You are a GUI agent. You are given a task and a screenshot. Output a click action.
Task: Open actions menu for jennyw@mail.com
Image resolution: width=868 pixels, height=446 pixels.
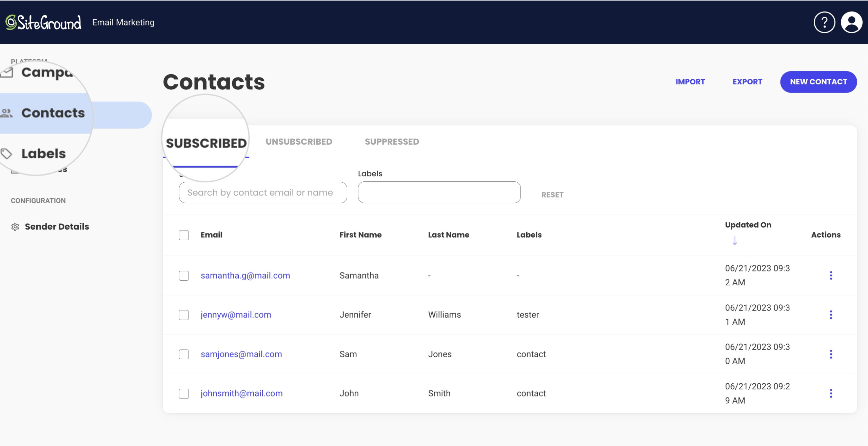pos(831,315)
